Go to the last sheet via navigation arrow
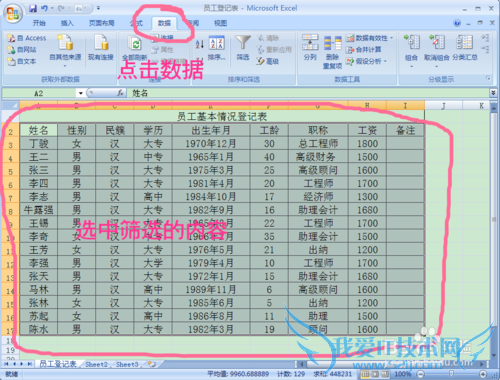 pyautogui.click(x=30, y=364)
